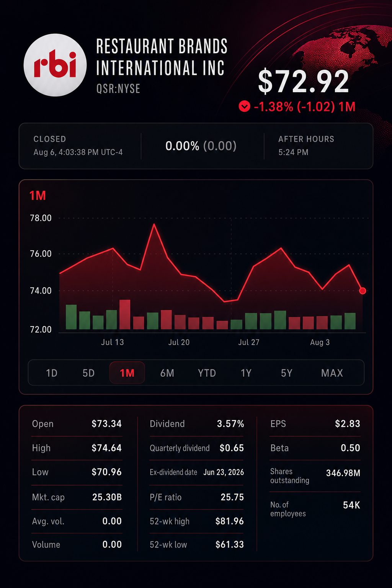392x588 pixels.
Task: Click the CLOSED status label
Action: coord(50,139)
